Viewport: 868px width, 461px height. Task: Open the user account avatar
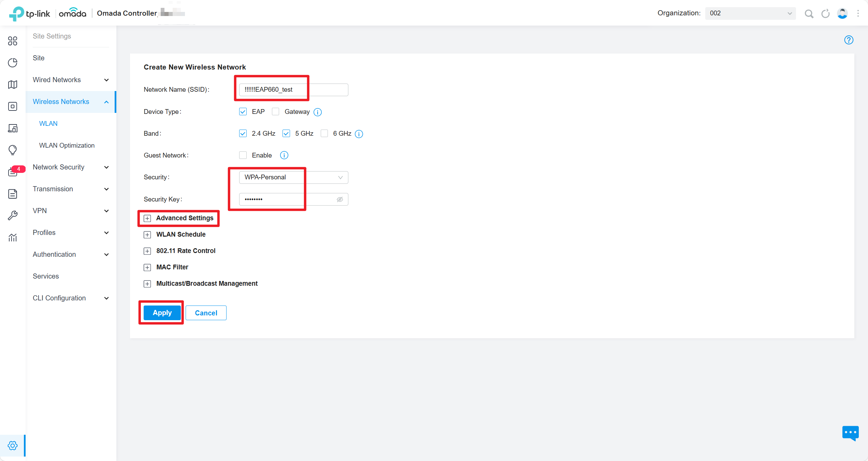842,13
